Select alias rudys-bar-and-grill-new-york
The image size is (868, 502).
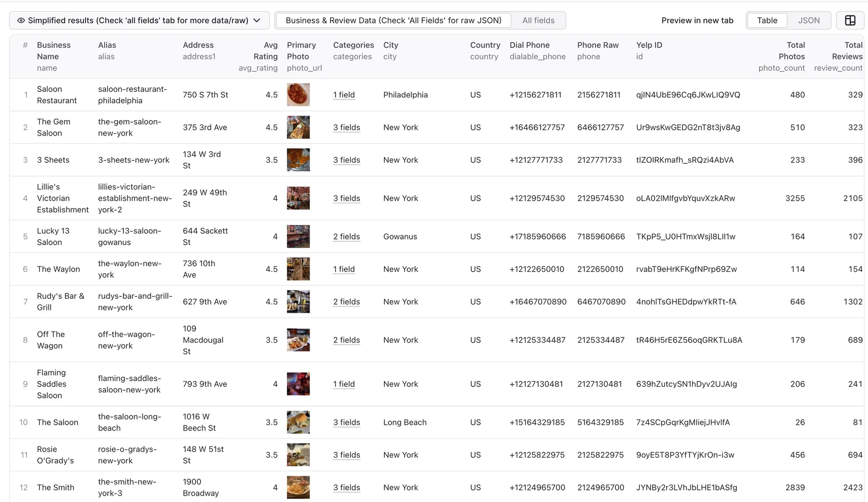135,302
